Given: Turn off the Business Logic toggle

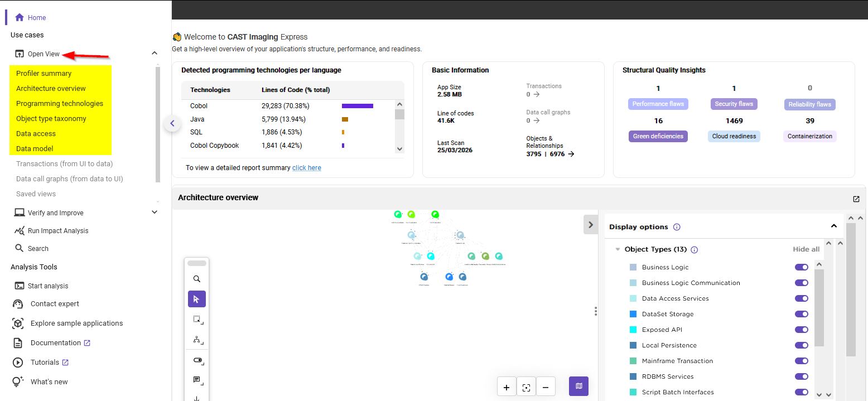Looking at the screenshot, I should (801, 267).
